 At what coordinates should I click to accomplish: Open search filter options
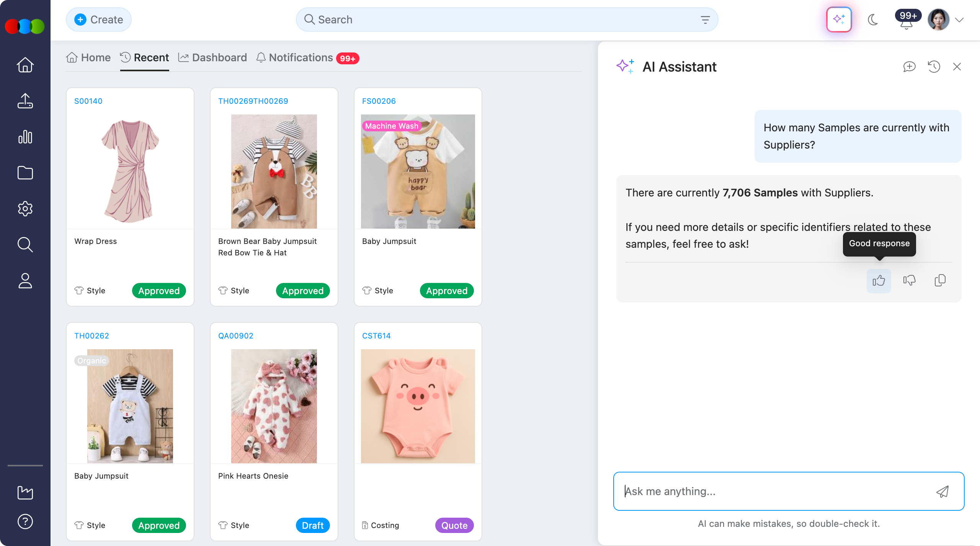(x=705, y=20)
